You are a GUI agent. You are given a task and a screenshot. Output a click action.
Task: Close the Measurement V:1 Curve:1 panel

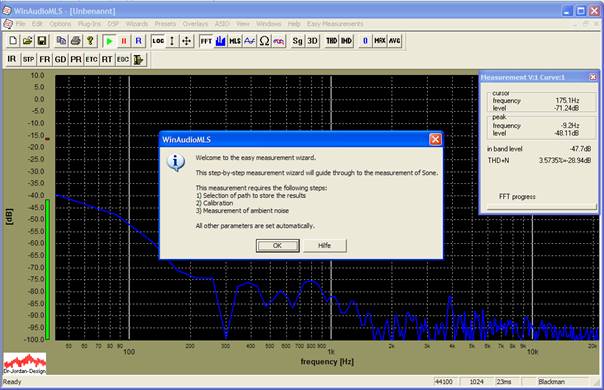(593, 77)
